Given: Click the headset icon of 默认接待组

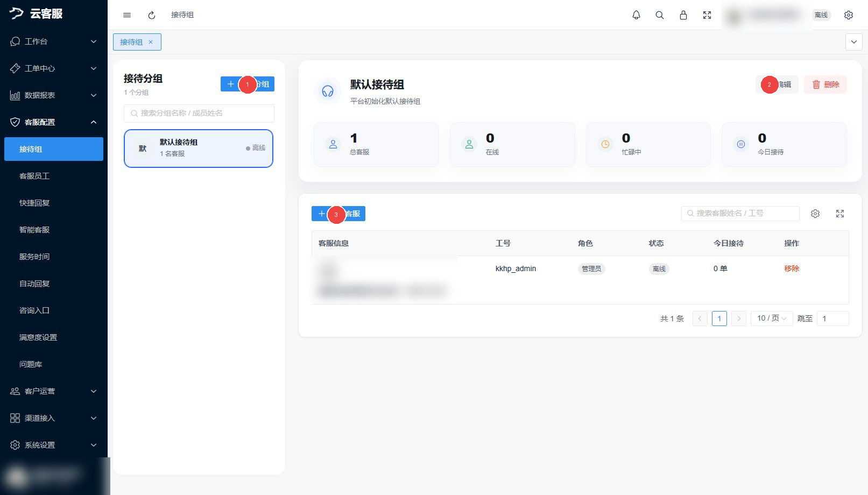Looking at the screenshot, I should click(x=328, y=91).
